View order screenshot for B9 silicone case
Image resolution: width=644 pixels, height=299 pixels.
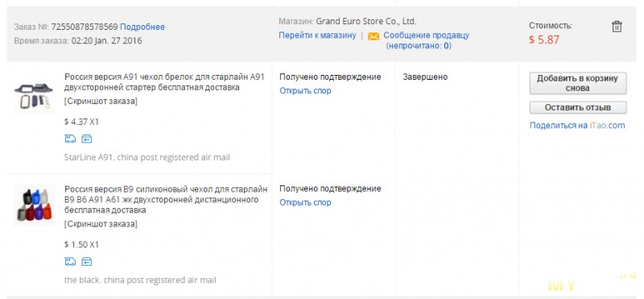coord(101,224)
